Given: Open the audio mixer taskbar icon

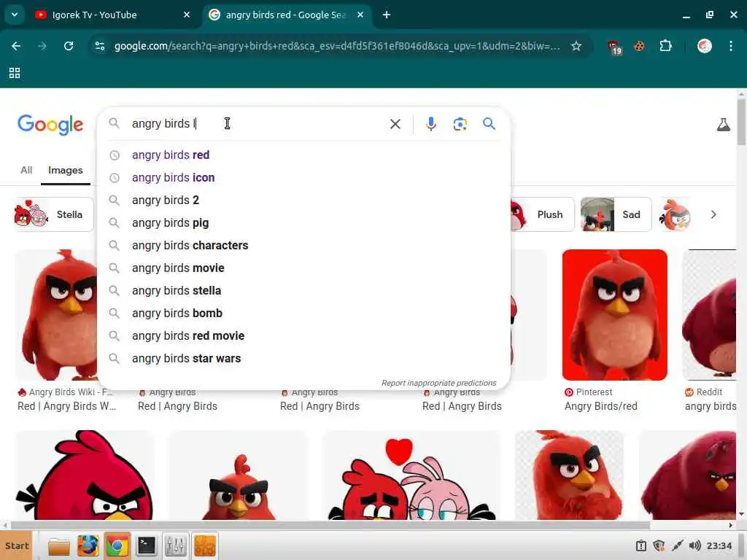Looking at the screenshot, I should pos(175,546).
